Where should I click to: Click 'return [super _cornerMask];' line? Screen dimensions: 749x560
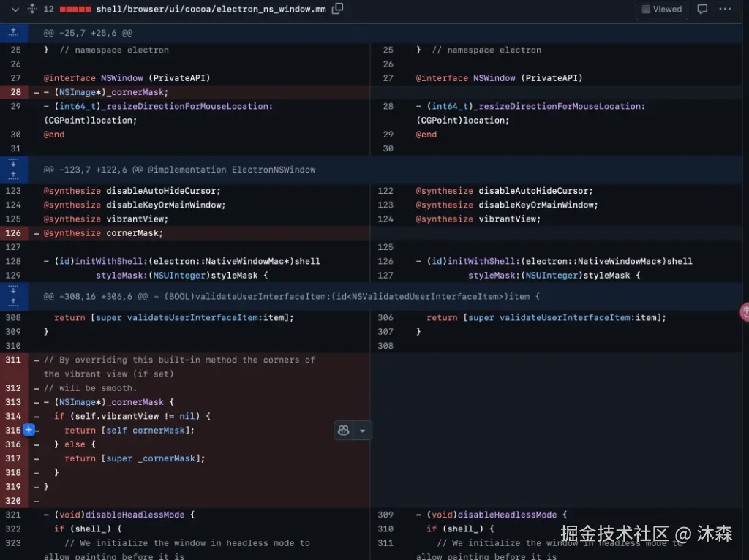pyautogui.click(x=135, y=458)
